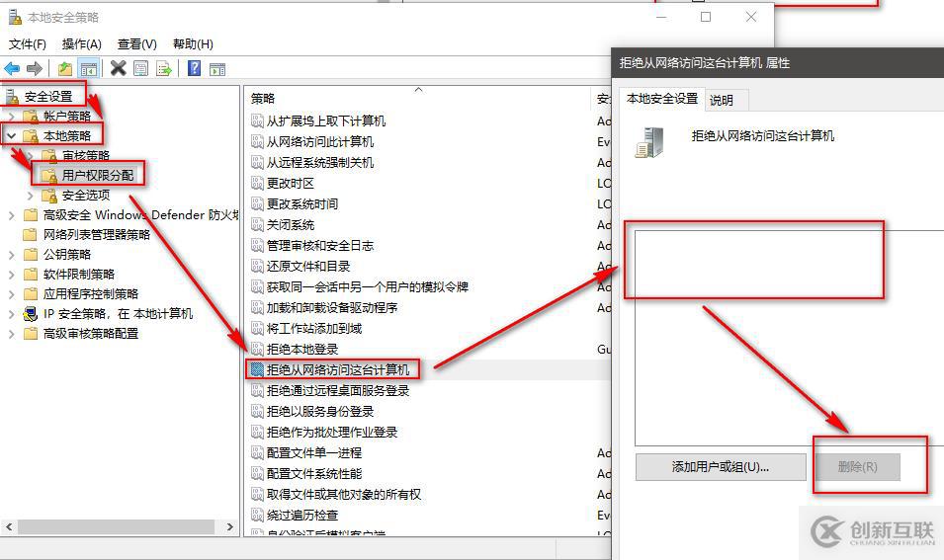Collapse the 本地策略 tree node
The height and width of the screenshot is (560, 944).
pyautogui.click(x=12, y=136)
